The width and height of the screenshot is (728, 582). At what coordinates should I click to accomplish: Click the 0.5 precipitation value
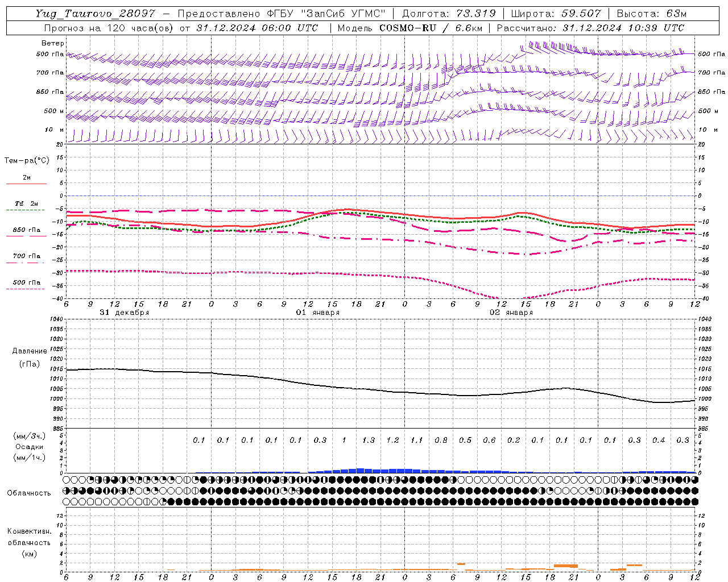coord(465,440)
